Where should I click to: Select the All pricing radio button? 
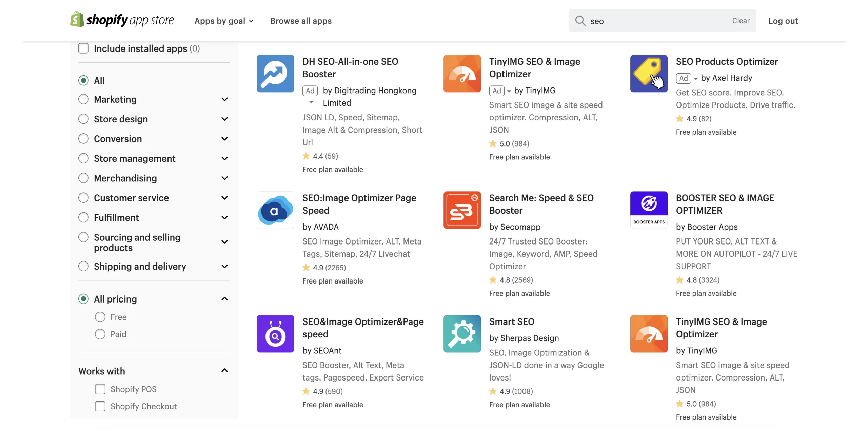click(83, 298)
